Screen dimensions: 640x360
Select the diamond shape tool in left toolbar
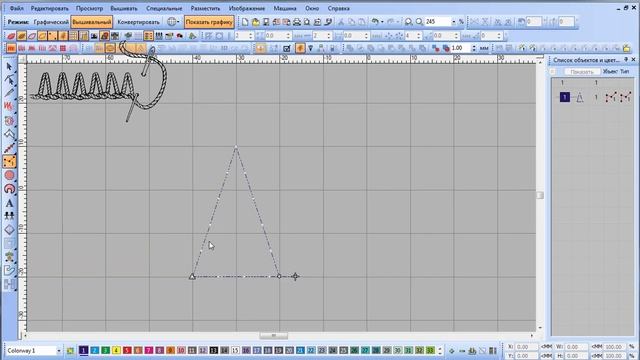[9, 230]
